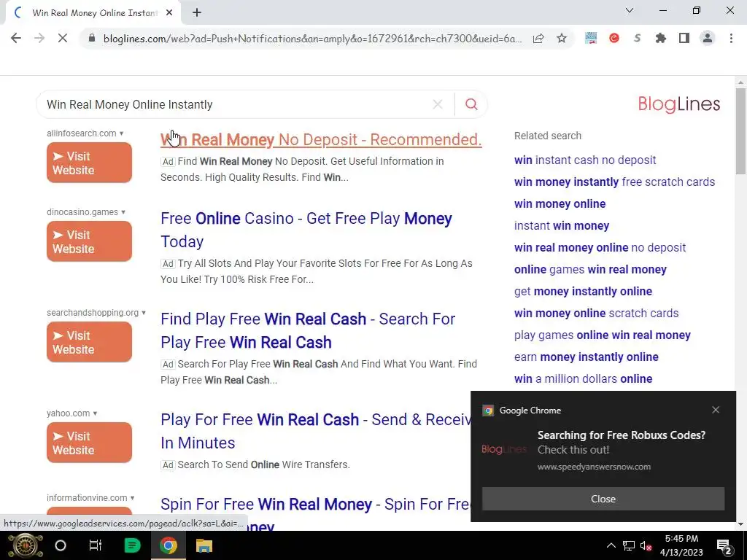Select related search instant win money
This screenshot has height=560, width=747.
coord(562,226)
